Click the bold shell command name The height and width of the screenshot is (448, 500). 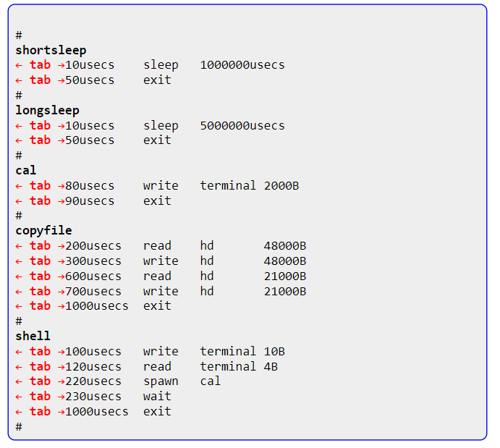(33, 336)
